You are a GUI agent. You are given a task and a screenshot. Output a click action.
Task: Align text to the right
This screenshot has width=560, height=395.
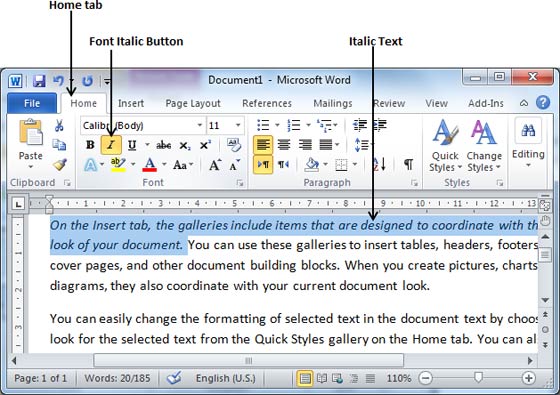coord(305,145)
